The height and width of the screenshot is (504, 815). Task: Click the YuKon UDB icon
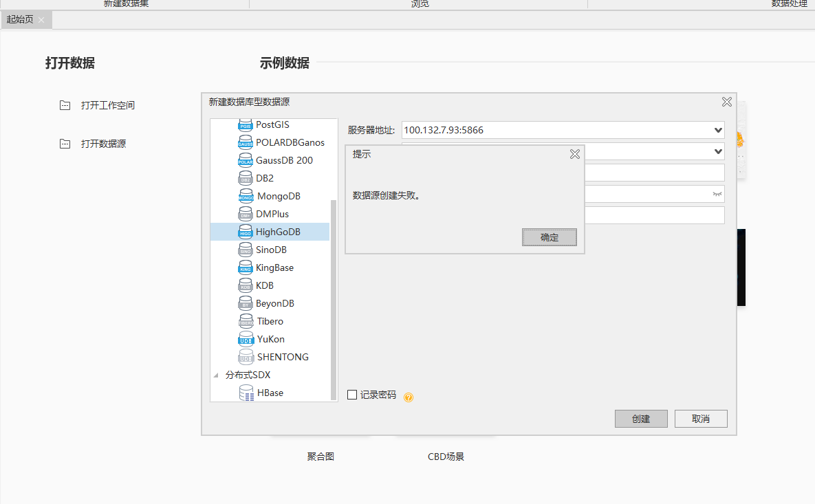(x=246, y=339)
